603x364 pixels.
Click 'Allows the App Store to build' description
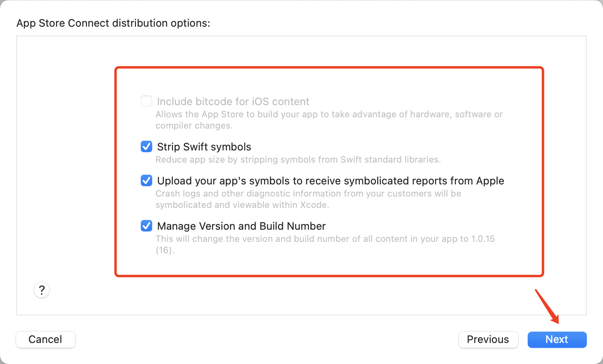pyautogui.click(x=329, y=120)
